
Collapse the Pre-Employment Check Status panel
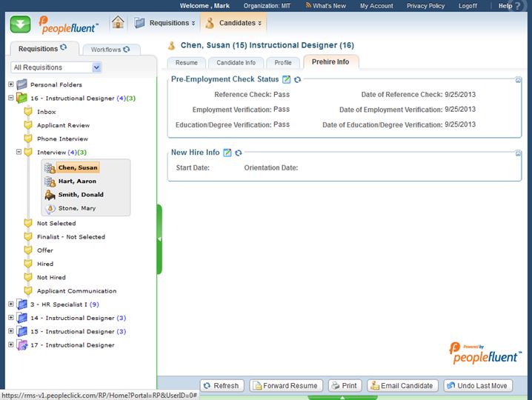[519, 79]
